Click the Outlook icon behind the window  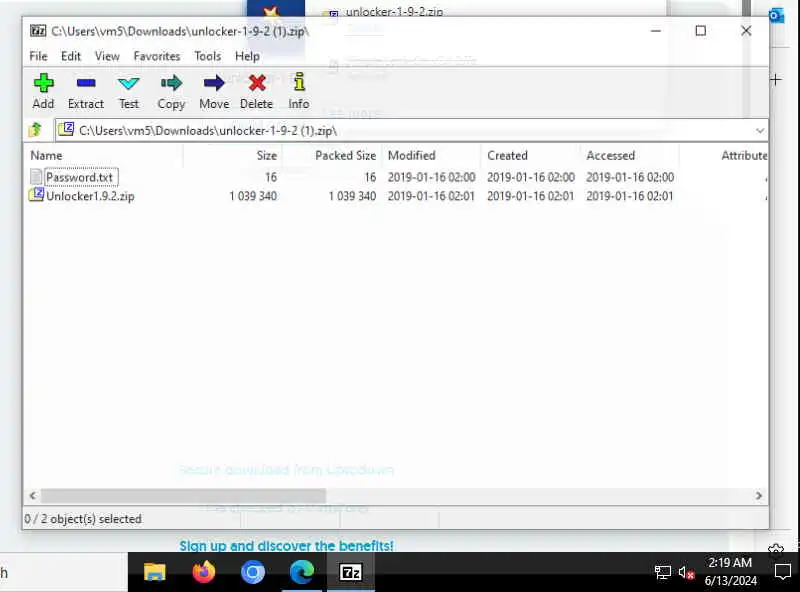tap(777, 16)
